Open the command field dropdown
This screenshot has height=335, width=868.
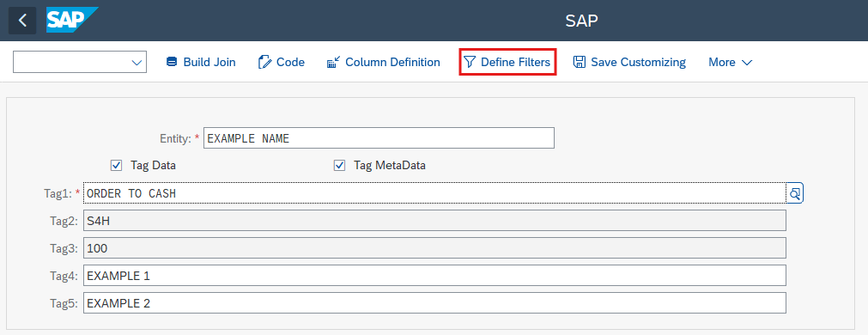[x=137, y=63]
